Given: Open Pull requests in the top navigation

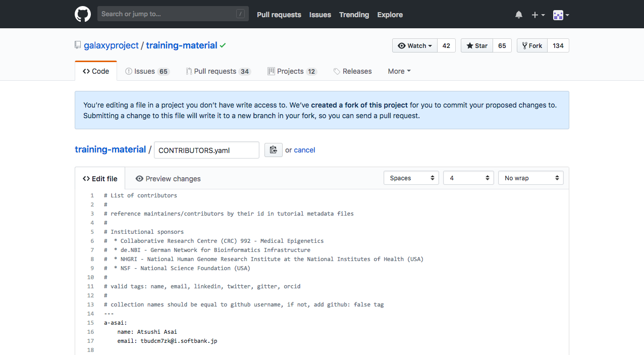Looking at the screenshot, I should [279, 15].
